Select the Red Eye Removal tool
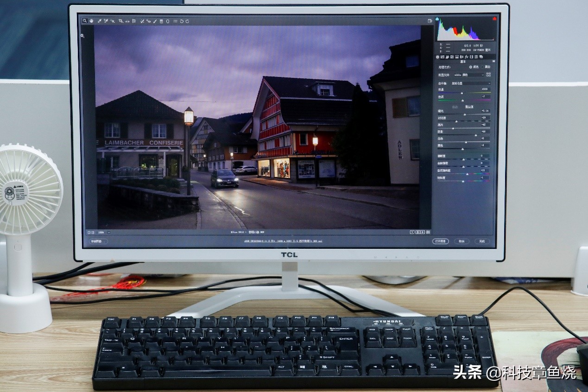The width and height of the screenshot is (588, 392). click(149, 21)
